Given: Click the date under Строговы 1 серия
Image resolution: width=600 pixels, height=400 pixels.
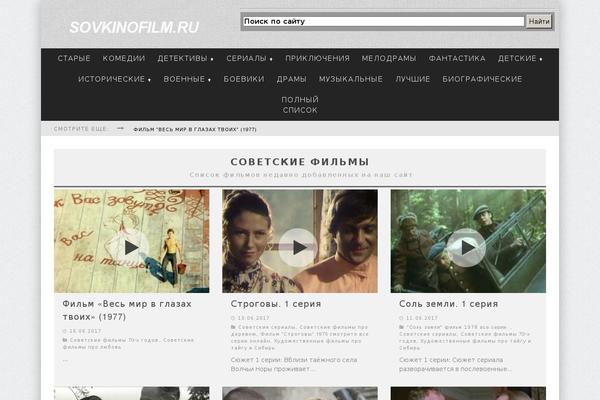Looking at the screenshot, I should pos(253,318).
